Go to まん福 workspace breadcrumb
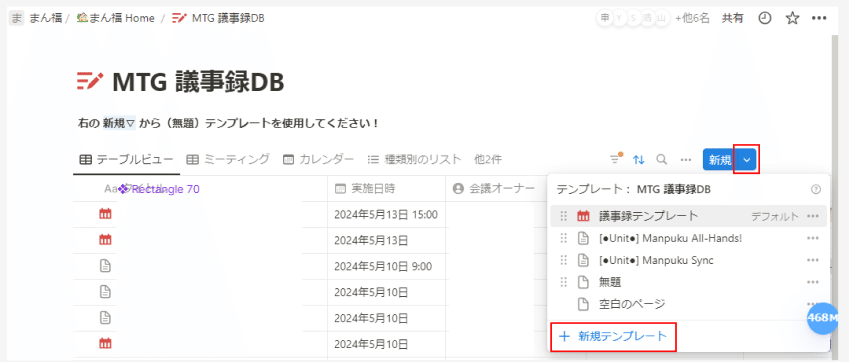Viewport: 849px width, 362px height. click(45, 18)
